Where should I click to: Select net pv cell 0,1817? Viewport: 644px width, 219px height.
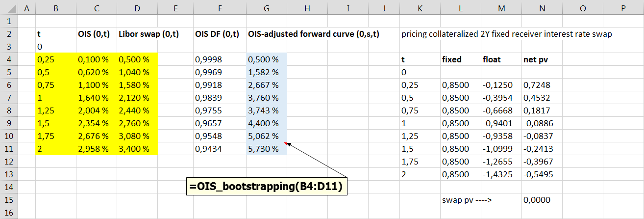[x=542, y=110]
